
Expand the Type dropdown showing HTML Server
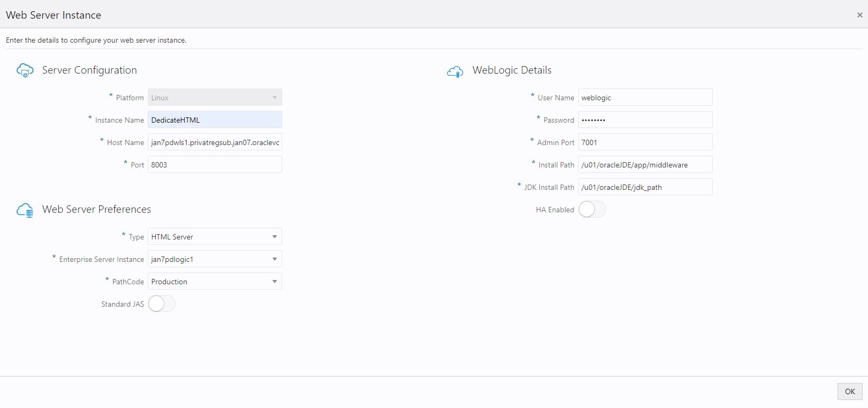215,237
